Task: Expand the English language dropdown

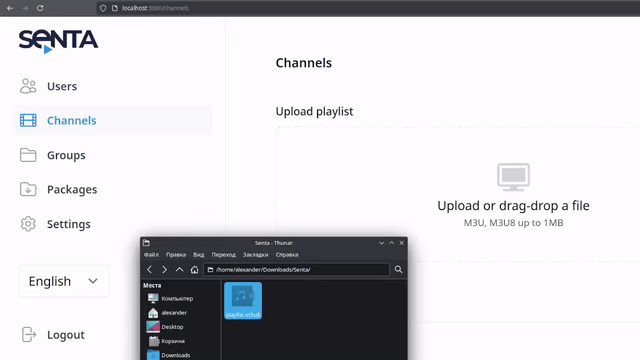Action: click(64, 281)
